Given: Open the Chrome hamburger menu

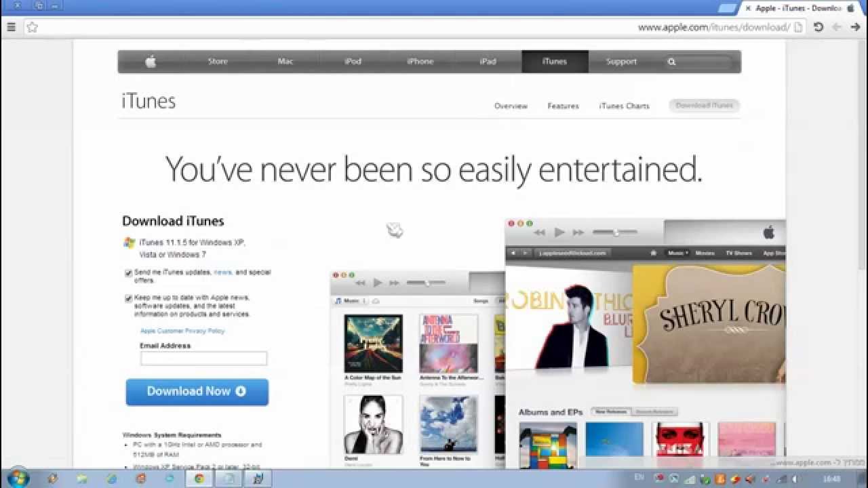Looking at the screenshot, I should click(x=11, y=27).
